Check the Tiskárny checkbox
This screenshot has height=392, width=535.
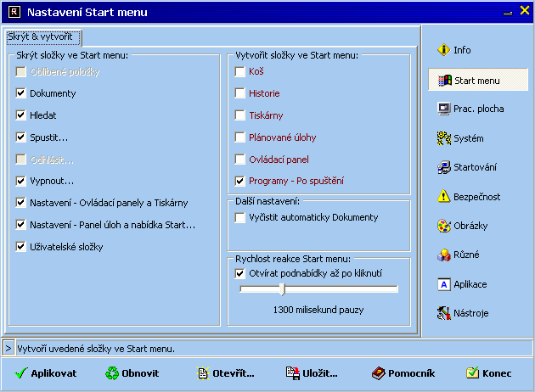239,115
